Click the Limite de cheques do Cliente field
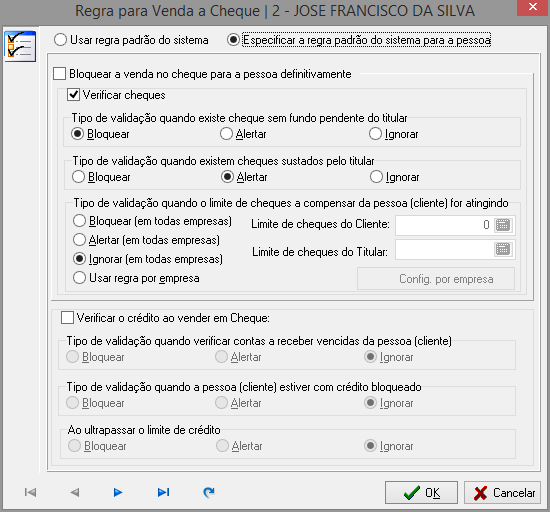550x512 pixels. [444, 225]
